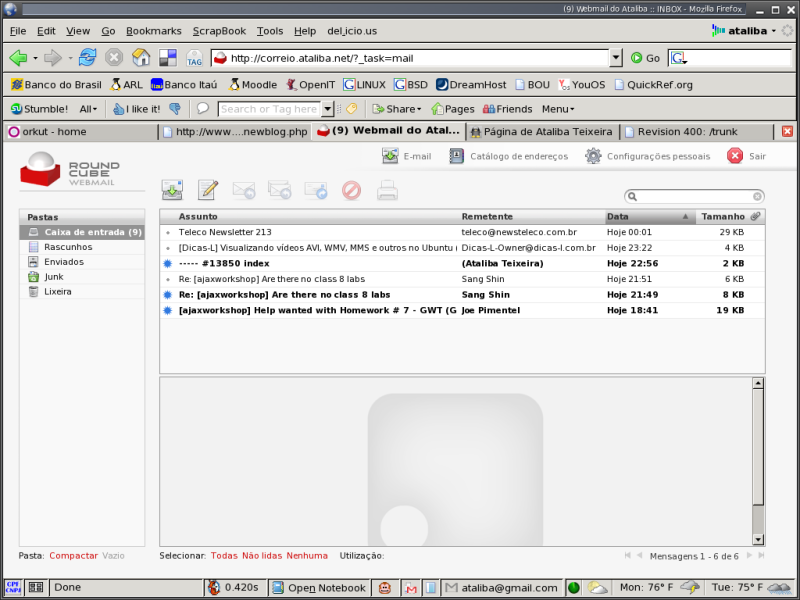This screenshot has height=600, width=800.
Task: Open the Compose new message icon
Action: (208, 190)
